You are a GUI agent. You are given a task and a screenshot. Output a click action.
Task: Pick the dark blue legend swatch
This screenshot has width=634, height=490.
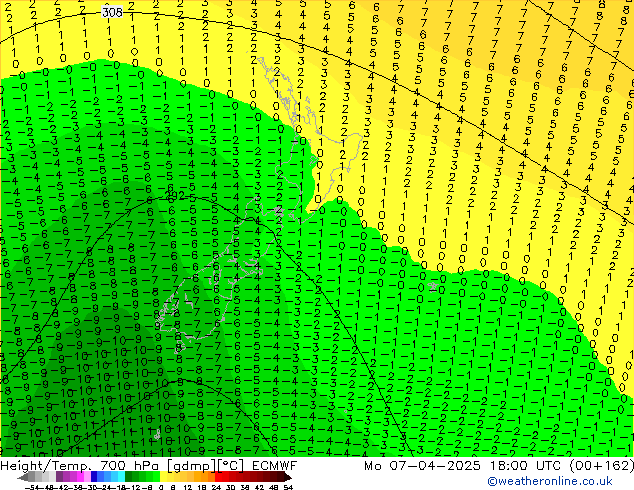pos(94,477)
